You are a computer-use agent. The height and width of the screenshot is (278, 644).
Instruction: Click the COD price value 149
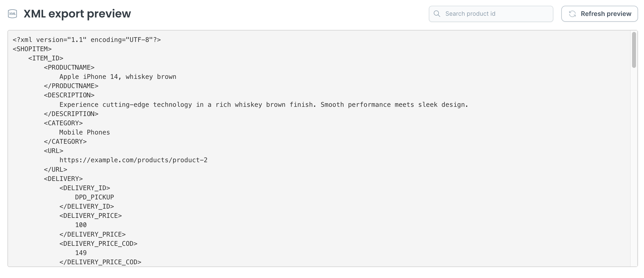(x=81, y=253)
